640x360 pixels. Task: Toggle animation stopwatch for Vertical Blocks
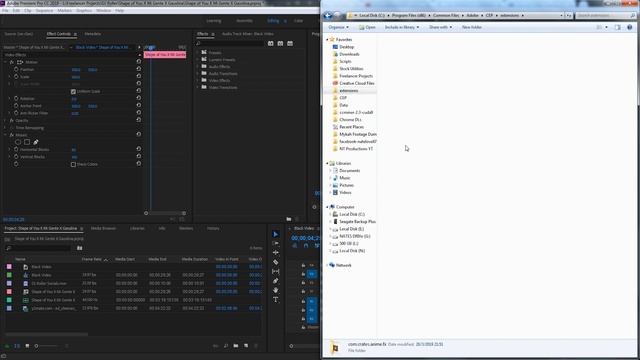click(16, 157)
